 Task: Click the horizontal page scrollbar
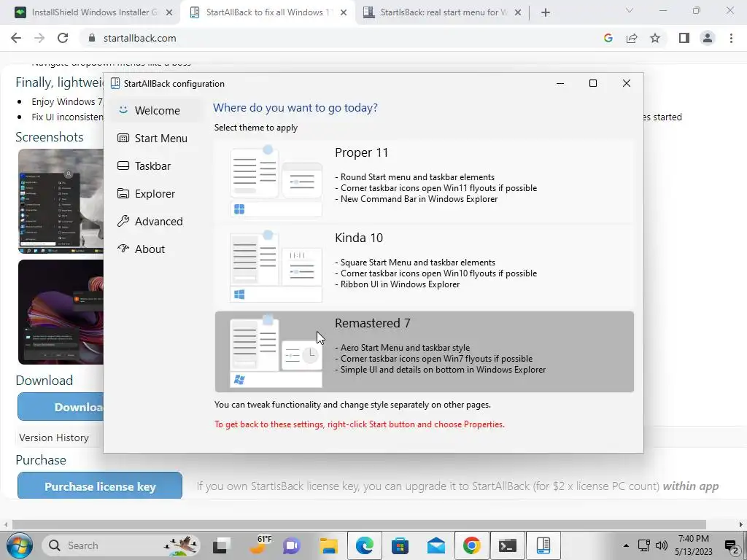[359, 524]
